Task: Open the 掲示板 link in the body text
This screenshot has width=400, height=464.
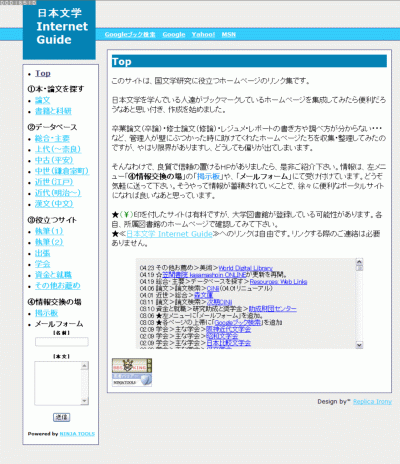Action: tap(208, 176)
